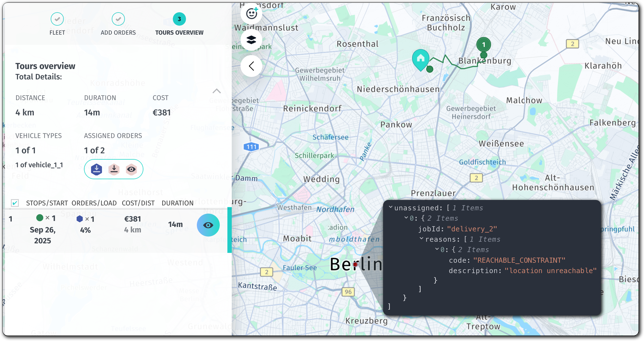The width and height of the screenshot is (644, 341).
Task: Click the blue orders hexagon in tour row 1
Action: click(x=80, y=219)
